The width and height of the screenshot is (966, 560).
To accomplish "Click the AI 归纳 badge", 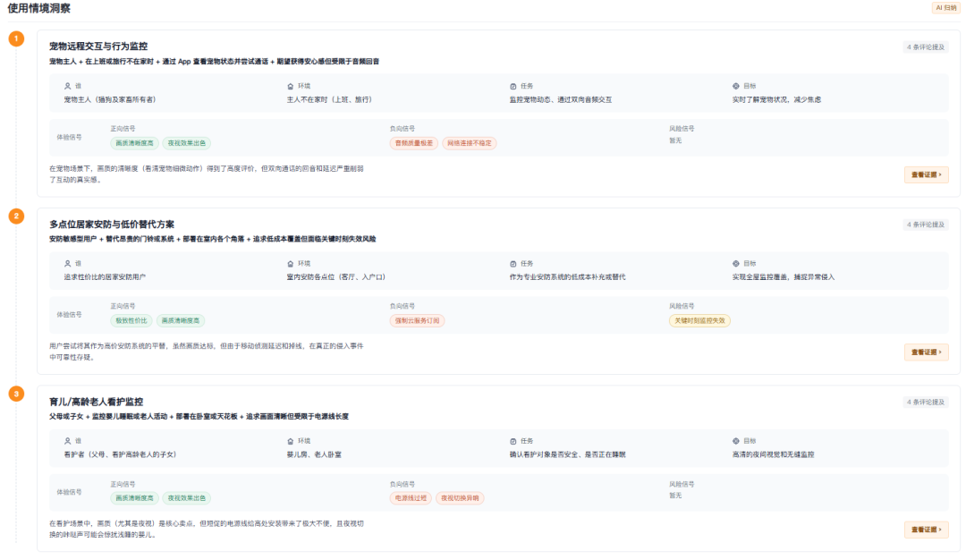I will pos(945,8).
